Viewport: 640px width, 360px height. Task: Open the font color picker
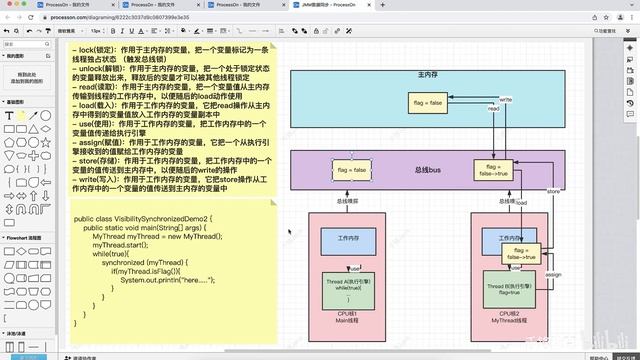pyautogui.click(x=141, y=31)
